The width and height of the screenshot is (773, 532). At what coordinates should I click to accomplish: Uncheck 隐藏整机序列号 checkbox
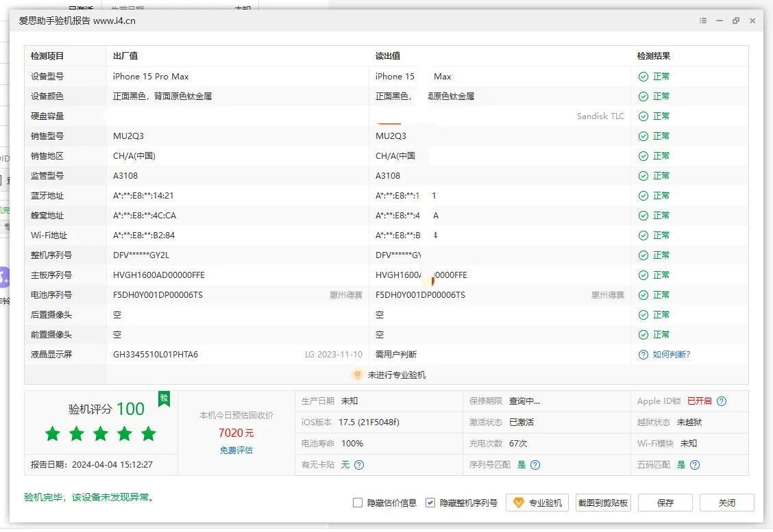430,503
